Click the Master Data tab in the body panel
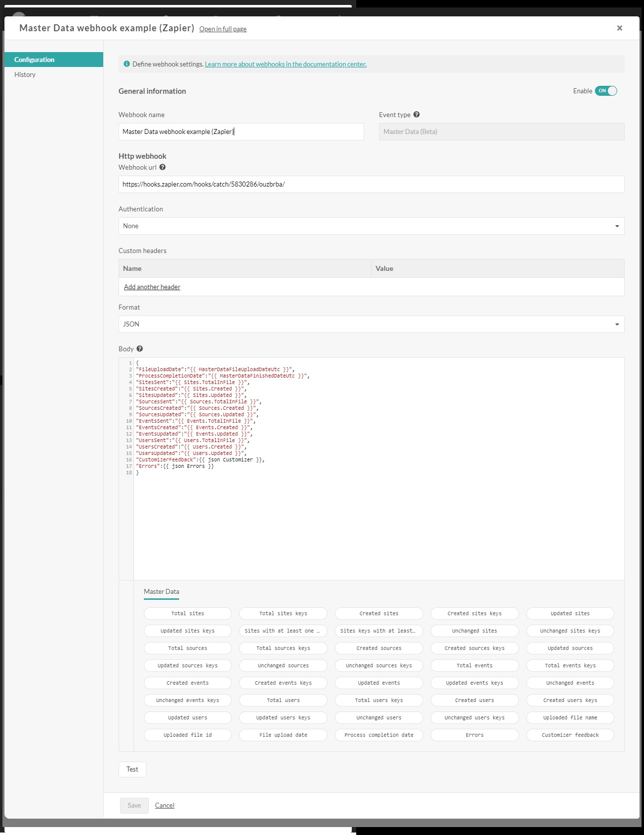This screenshot has width=644, height=835. pyautogui.click(x=161, y=591)
